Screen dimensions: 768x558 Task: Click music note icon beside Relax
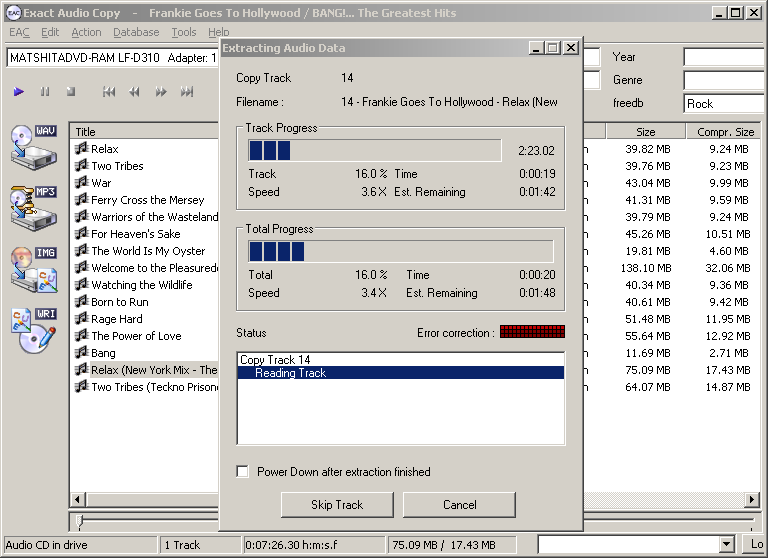tap(81, 148)
